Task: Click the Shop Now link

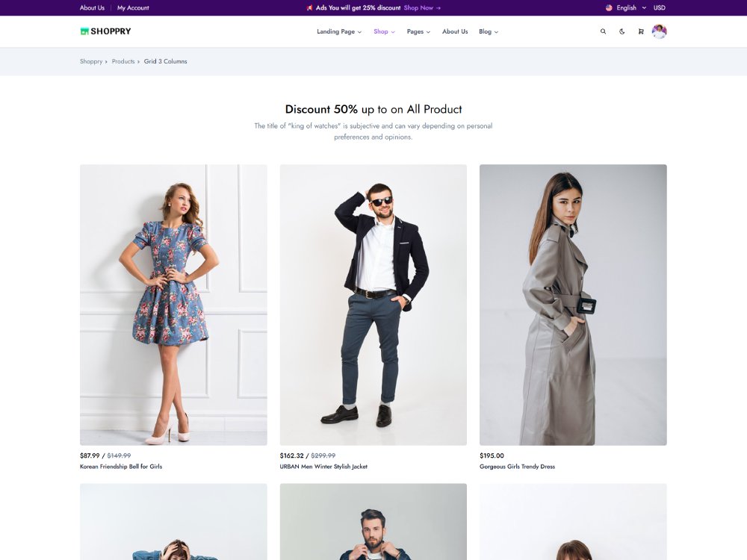Action: point(422,7)
